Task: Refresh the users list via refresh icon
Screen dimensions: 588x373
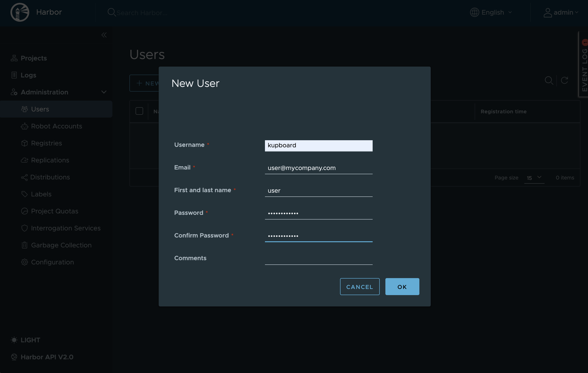Action: coord(564,80)
